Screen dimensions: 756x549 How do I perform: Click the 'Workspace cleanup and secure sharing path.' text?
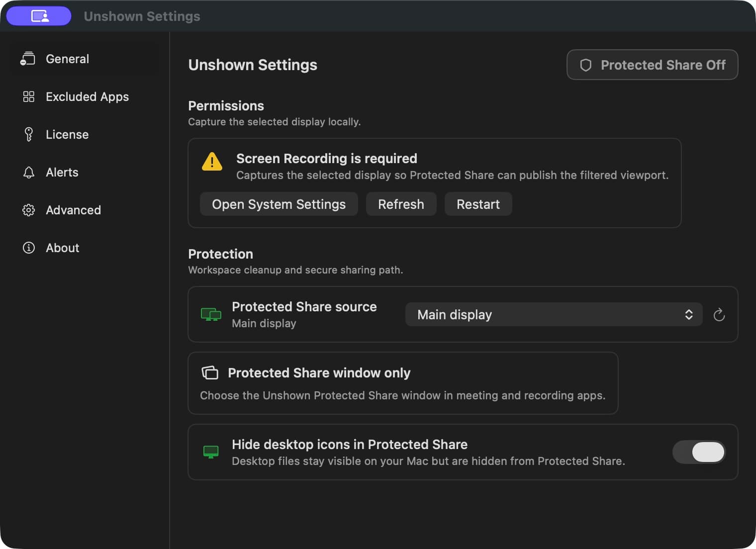295,270
